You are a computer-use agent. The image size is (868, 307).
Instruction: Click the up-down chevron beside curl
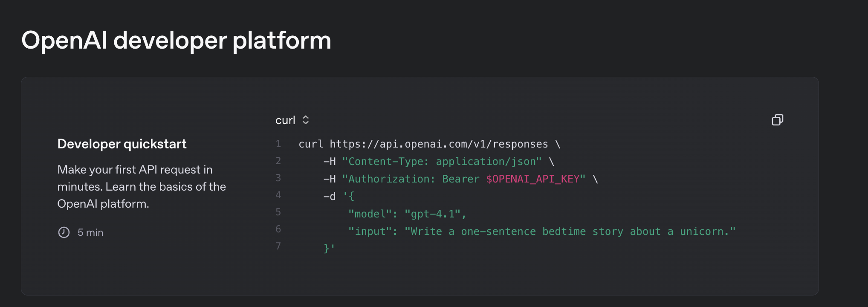(305, 120)
